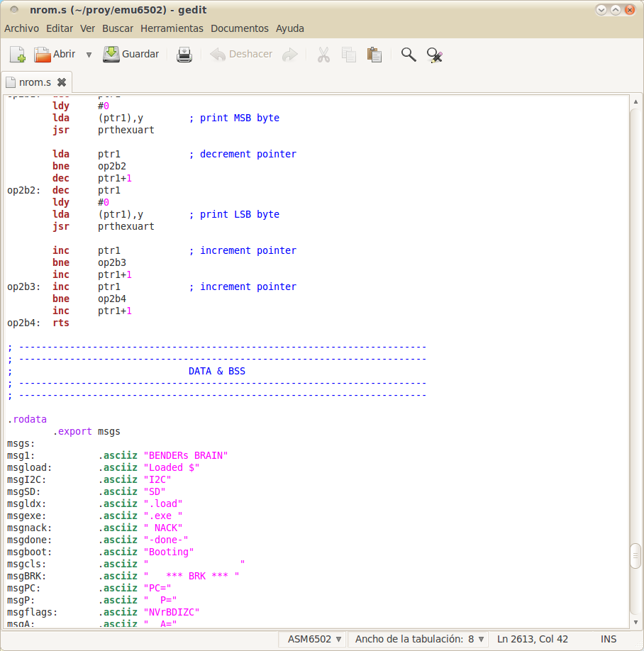Close the nrom.s document tab
The image size is (644, 651).
click(62, 82)
